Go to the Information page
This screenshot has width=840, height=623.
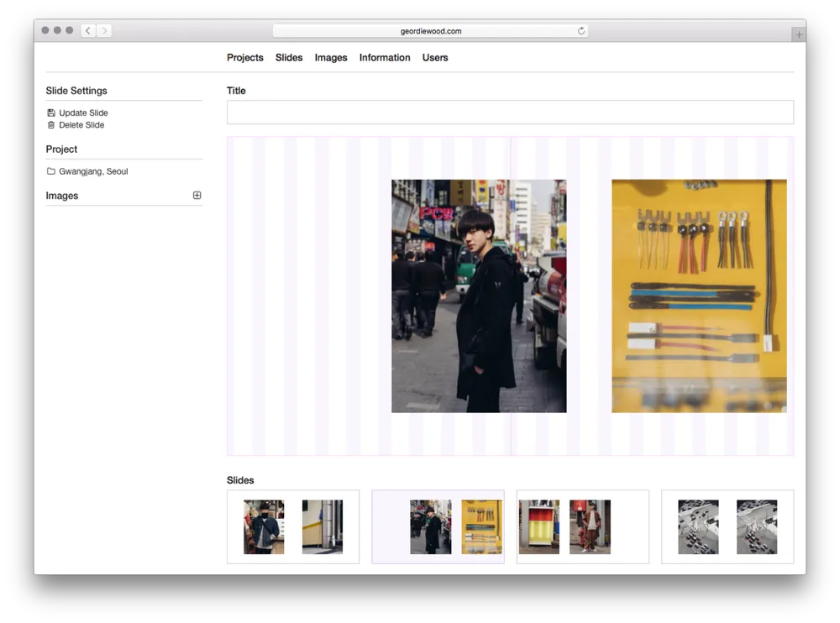[385, 57]
